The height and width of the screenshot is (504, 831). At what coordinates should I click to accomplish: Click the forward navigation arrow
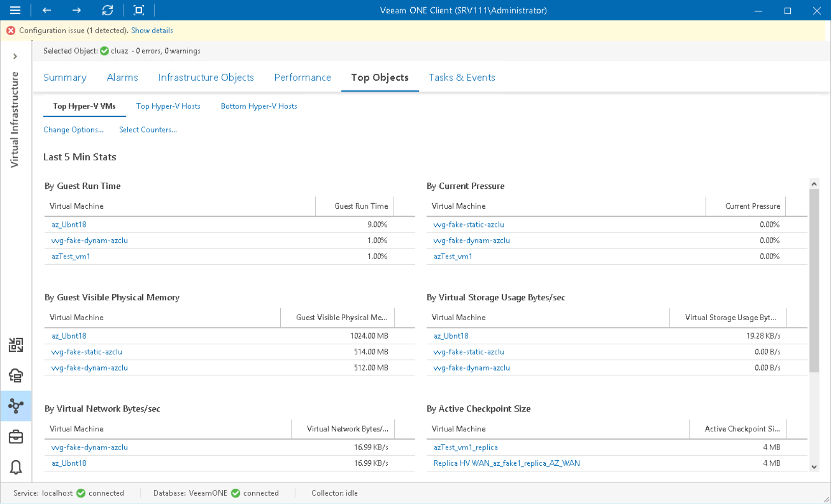click(76, 10)
